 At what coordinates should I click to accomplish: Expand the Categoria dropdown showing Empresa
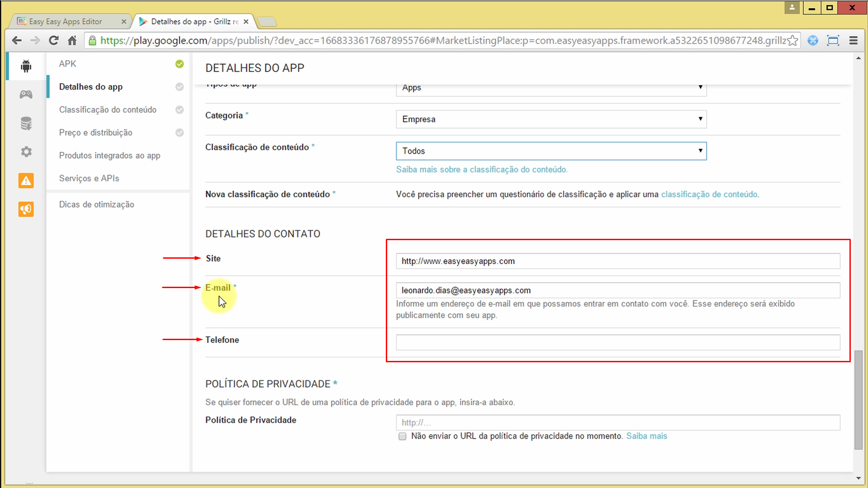point(550,119)
